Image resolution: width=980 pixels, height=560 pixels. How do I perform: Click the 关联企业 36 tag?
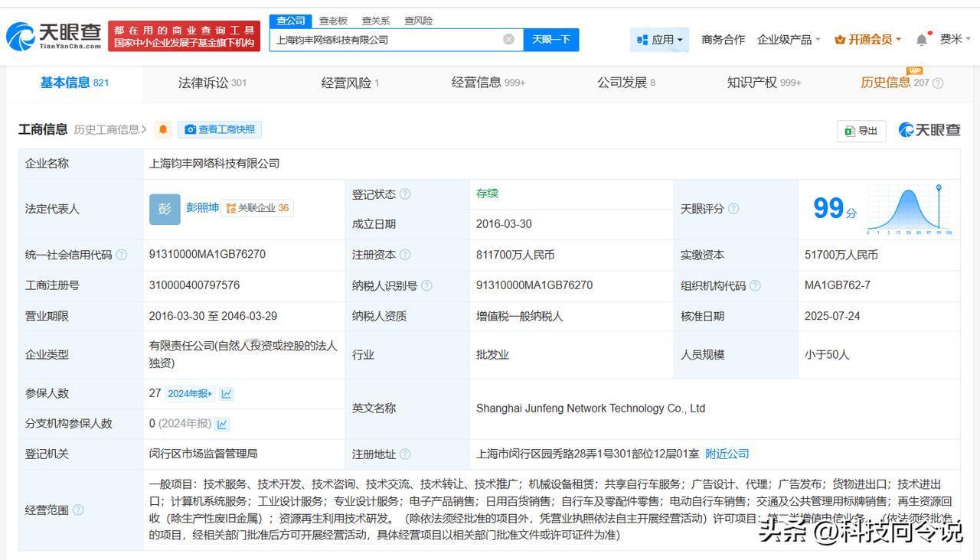click(257, 208)
